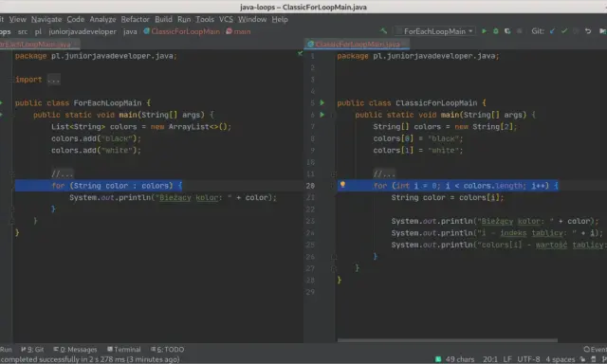Open the Help menu
Viewport: 607px width, 364px height.
click(x=280, y=19)
